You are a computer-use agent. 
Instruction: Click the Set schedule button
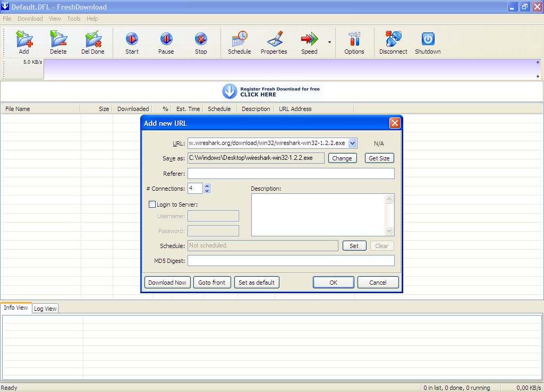[x=354, y=245]
